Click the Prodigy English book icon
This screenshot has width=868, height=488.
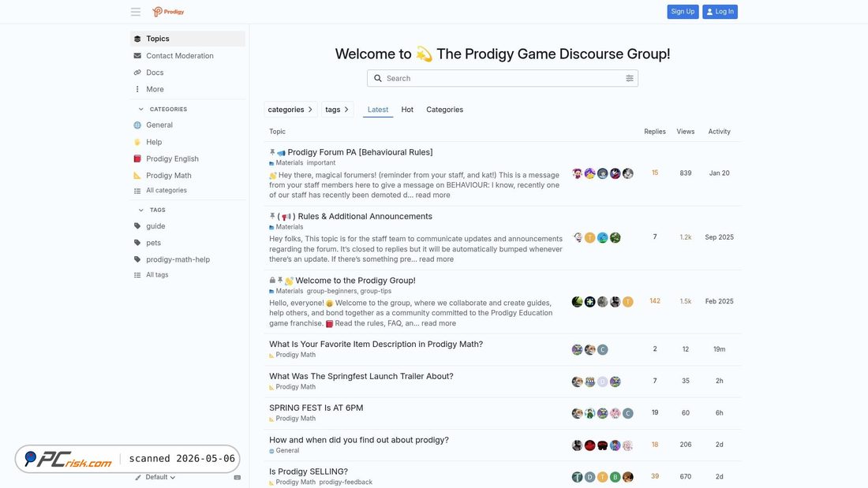(137, 158)
